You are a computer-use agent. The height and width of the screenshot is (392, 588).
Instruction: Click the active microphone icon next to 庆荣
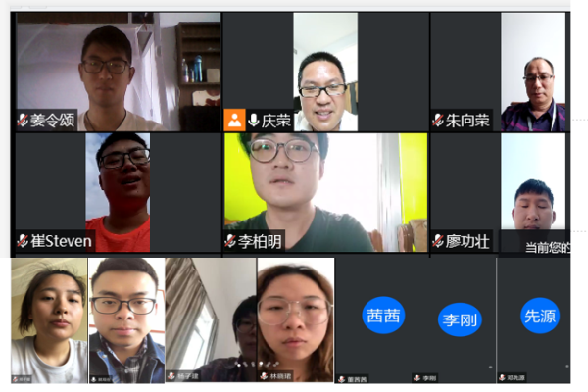(254, 120)
